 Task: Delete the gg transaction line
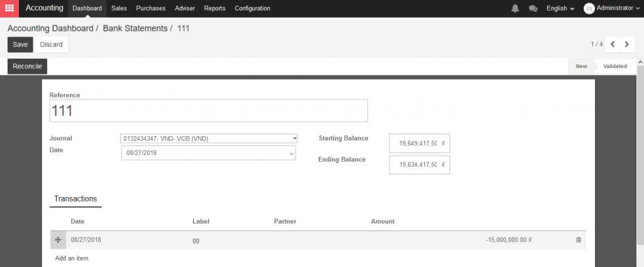(x=579, y=240)
